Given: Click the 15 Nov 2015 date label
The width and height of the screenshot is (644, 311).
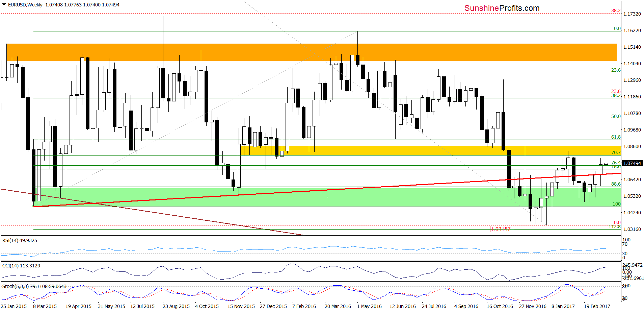Looking at the screenshot, I should pyautogui.click(x=241, y=306).
